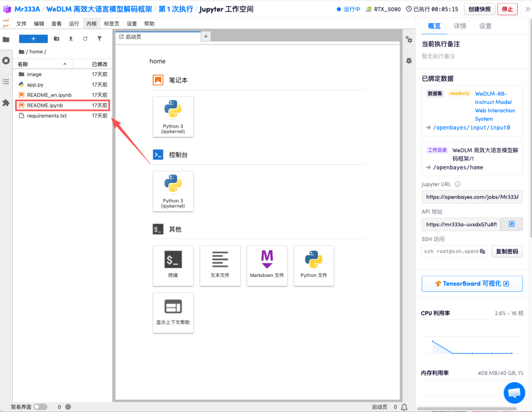Toggle the simple interface switch
The image size is (532, 412).
(x=40, y=407)
